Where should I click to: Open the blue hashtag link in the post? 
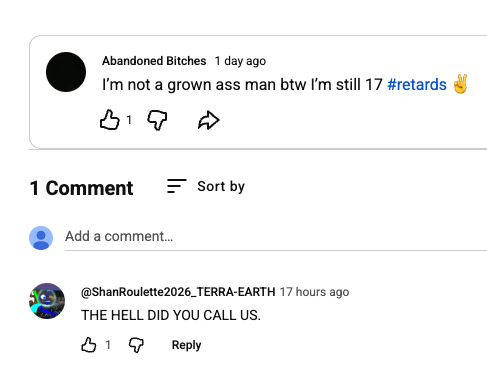417,85
